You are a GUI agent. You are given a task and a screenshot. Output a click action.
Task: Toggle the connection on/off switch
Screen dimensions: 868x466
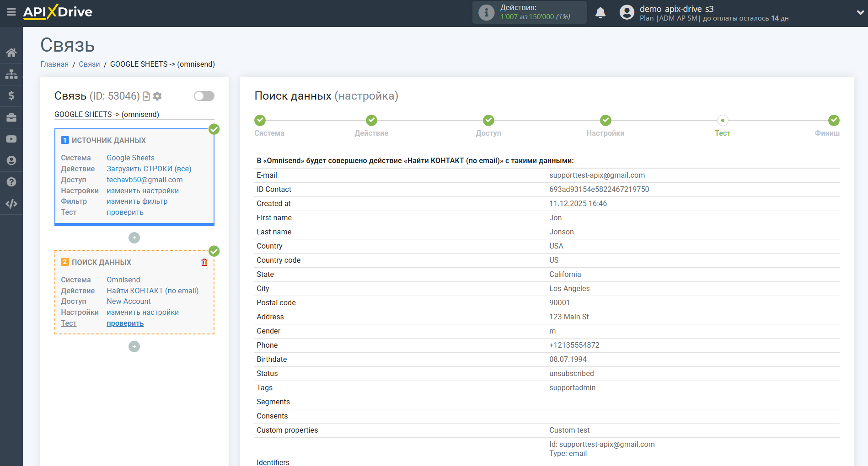[x=204, y=96]
